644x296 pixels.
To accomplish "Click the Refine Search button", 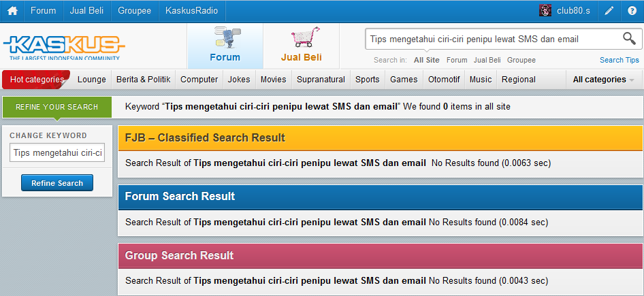I will [57, 183].
